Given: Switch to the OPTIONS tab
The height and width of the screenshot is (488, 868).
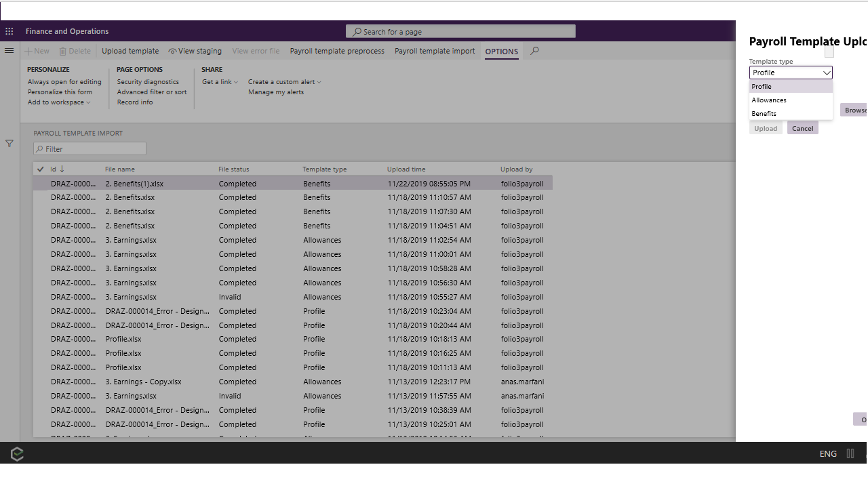Looking at the screenshot, I should [x=501, y=52].
